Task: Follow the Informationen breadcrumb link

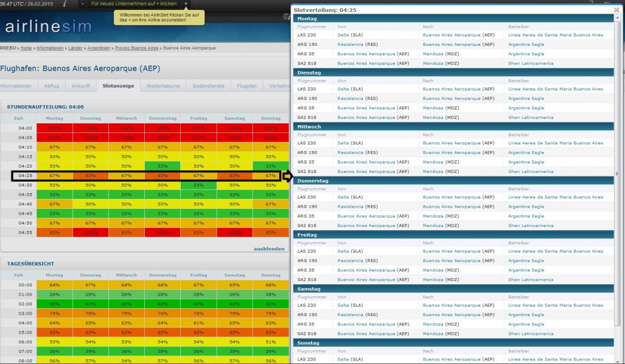Action: click(50, 48)
